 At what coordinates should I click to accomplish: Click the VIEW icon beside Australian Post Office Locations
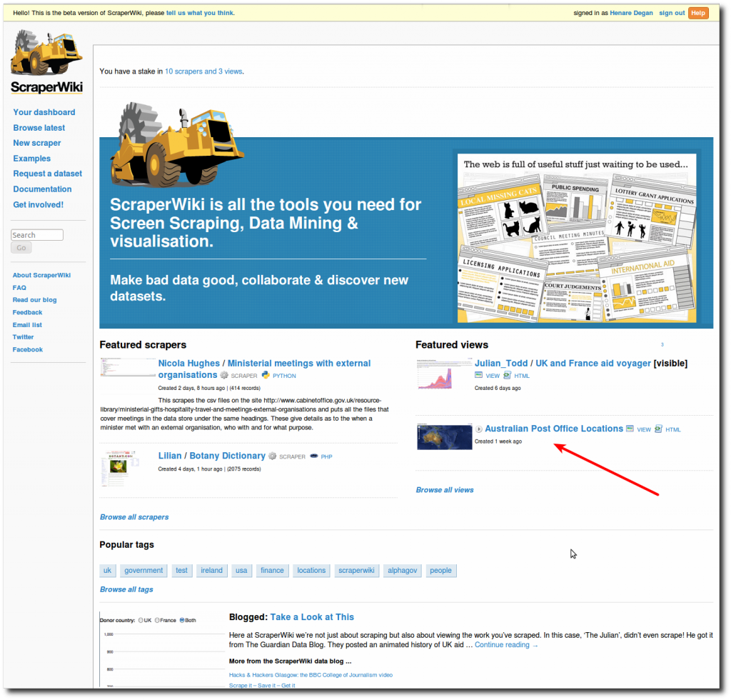coord(630,429)
